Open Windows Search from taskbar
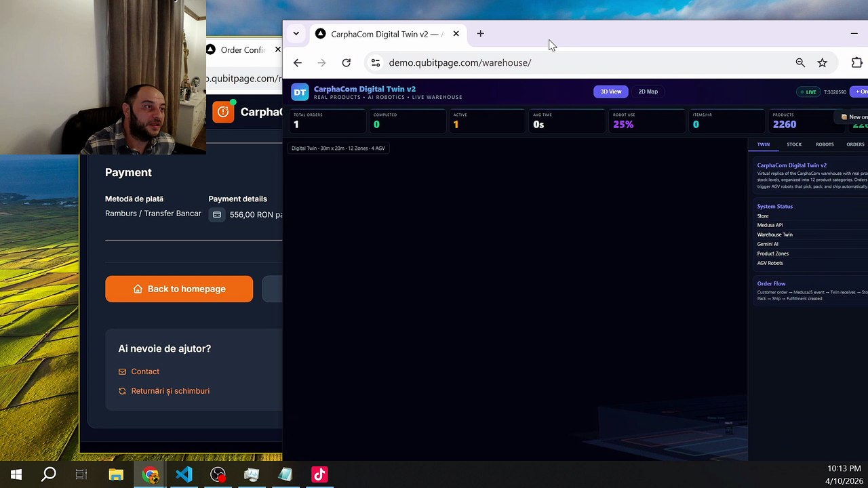The height and width of the screenshot is (488, 868). click(x=49, y=474)
